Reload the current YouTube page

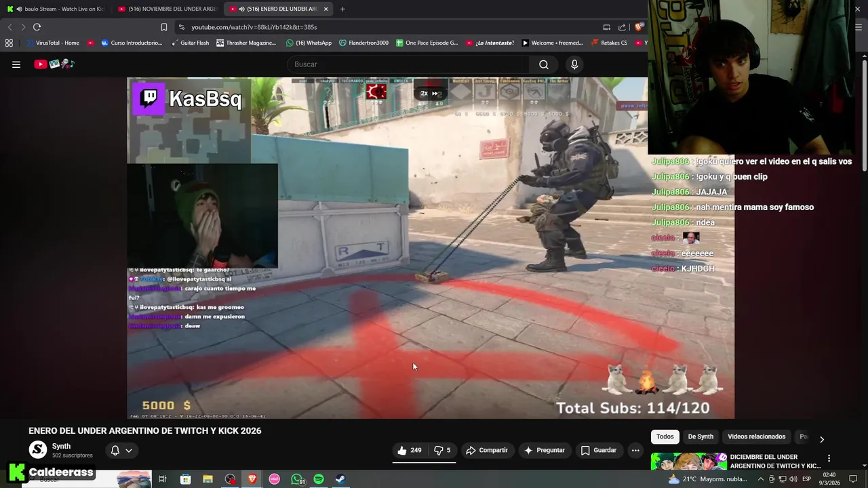(37, 27)
